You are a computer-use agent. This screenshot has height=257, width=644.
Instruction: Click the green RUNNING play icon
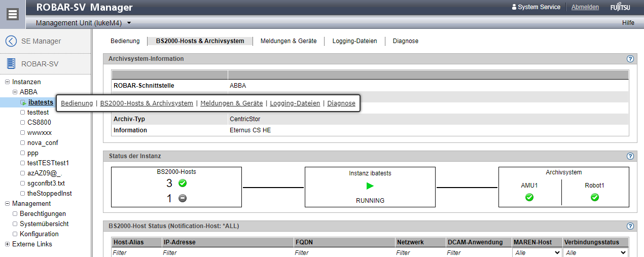pos(370,186)
